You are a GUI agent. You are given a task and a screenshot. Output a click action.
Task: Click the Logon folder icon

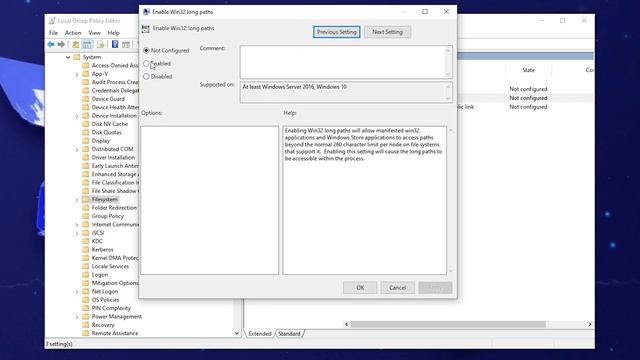pos(85,275)
